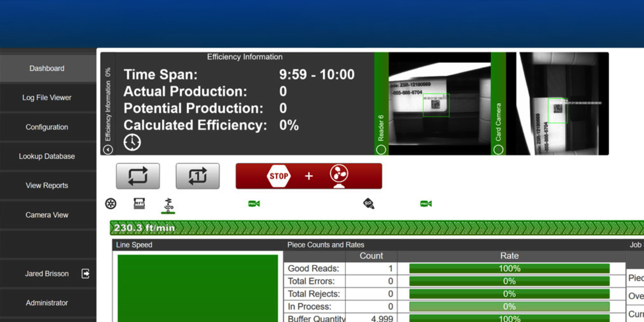This screenshot has height=322, width=644.
Task: Click the In Process row label
Action: tap(309, 307)
